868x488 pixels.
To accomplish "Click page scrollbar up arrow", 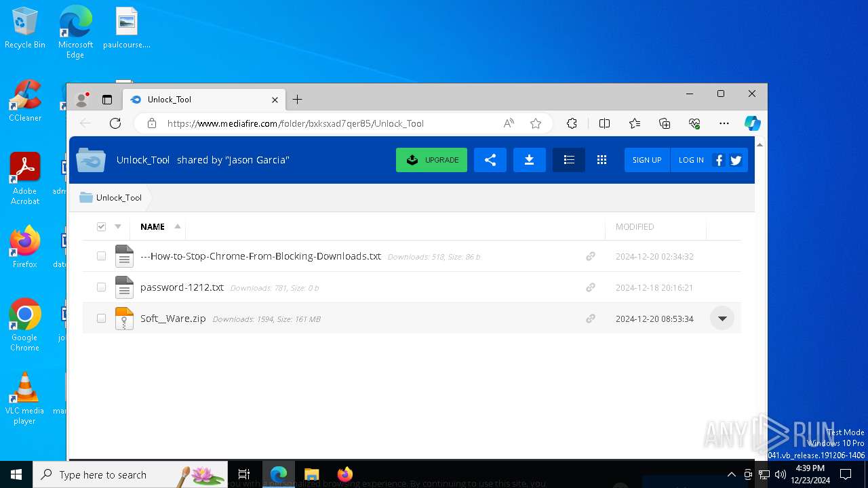I will pyautogui.click(x=760, y=144).
